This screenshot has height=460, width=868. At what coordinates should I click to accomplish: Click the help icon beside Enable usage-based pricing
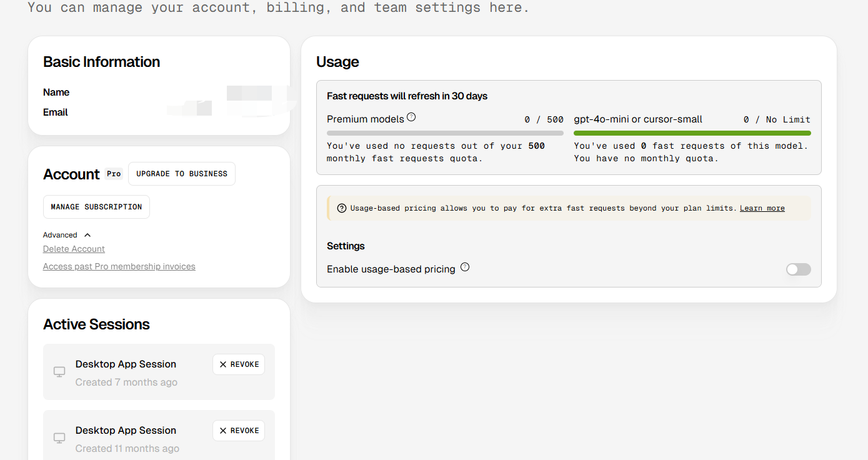(465, 267)
